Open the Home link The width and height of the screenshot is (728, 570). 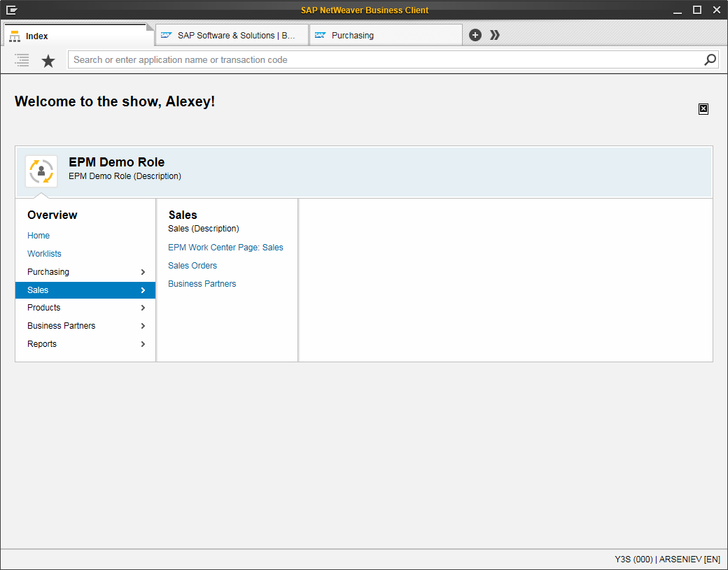[38, 236]
